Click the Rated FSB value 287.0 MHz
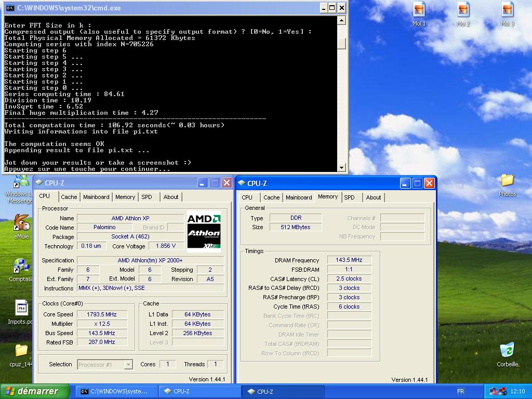 tap(102, 342)
